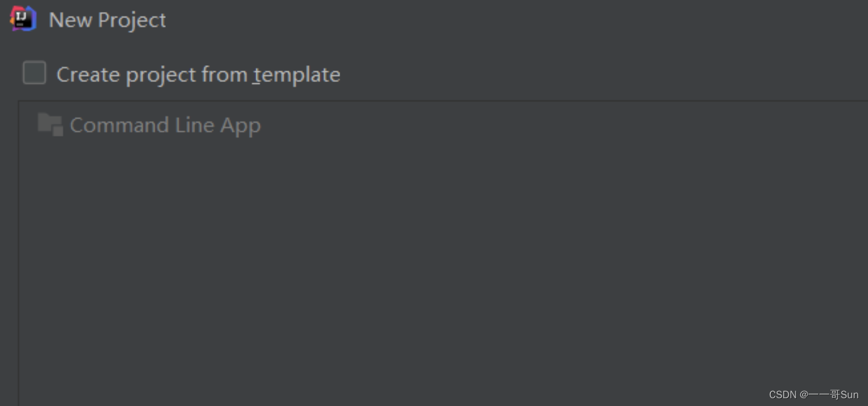This screenshot has width=868, height=406.
Task: Click the 'Command' word in template list
Action: coord(119,125)
